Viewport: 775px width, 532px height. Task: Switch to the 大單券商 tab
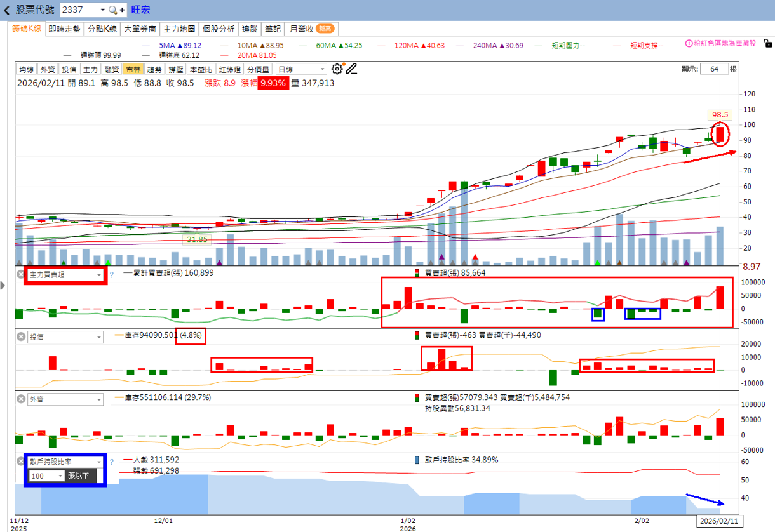[x=140, y=29]
